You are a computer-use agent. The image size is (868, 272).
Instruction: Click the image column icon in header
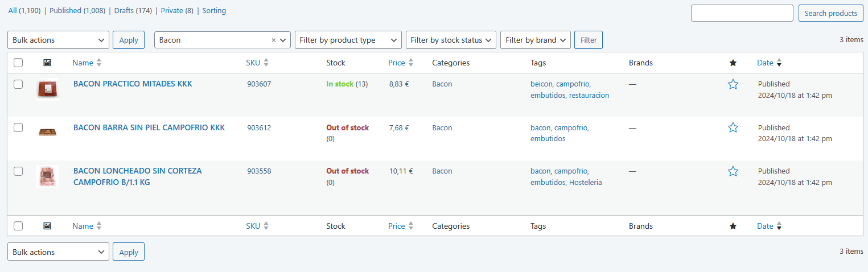(47, 63)
